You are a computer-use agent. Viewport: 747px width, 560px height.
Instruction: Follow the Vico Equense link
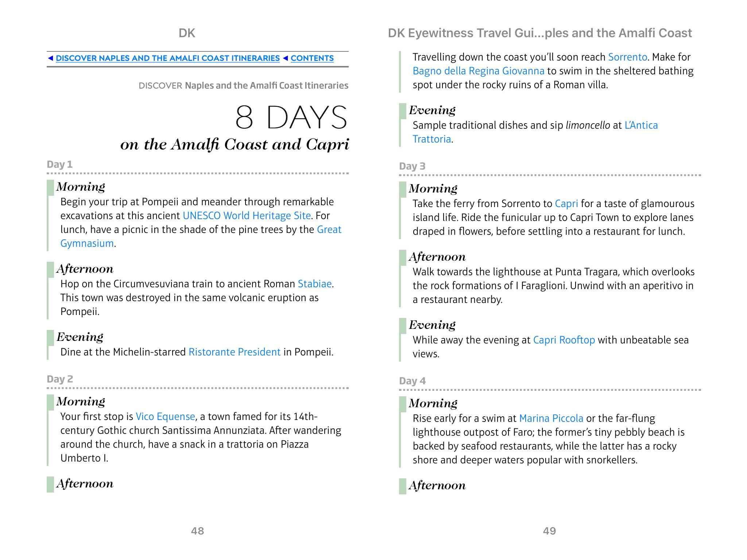[x=165, y=417]
